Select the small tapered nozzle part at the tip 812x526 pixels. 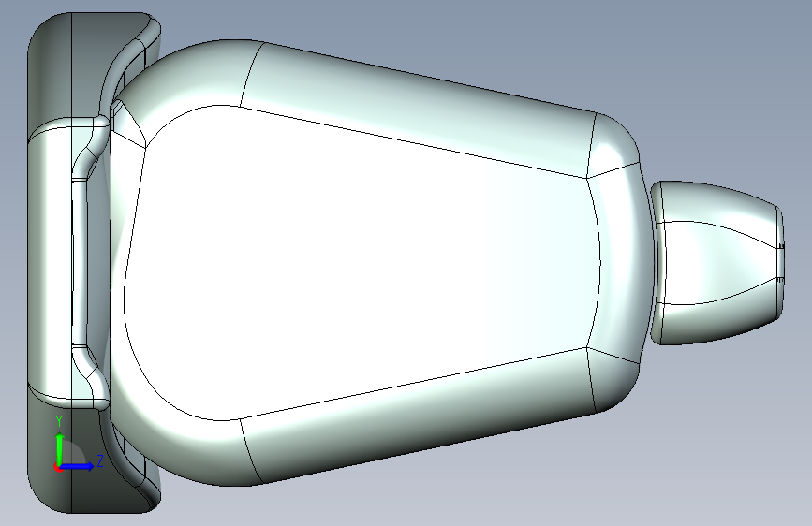(717, 263)
